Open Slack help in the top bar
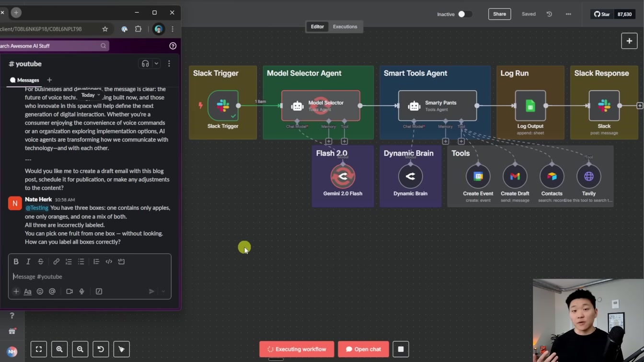 pos(173,46)
